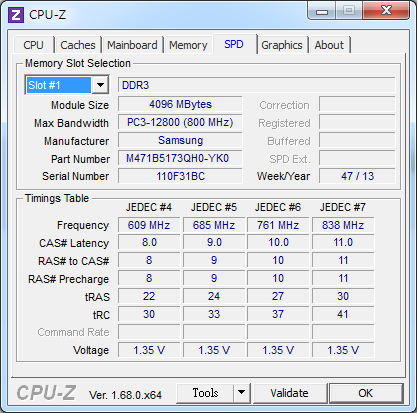Screen dimensions: 419x413
Task: Click the Tools button
Action: (x=205, y=393)
